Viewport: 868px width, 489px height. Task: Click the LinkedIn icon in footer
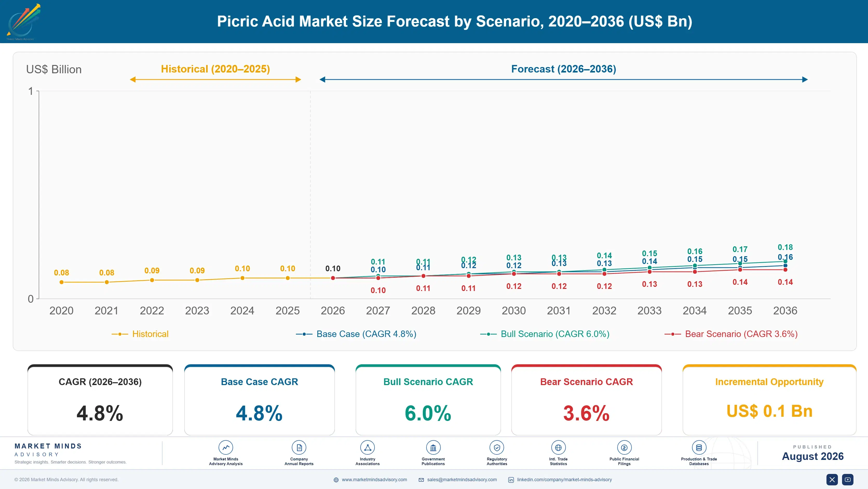pyautogui.click(x=511, y=480)
